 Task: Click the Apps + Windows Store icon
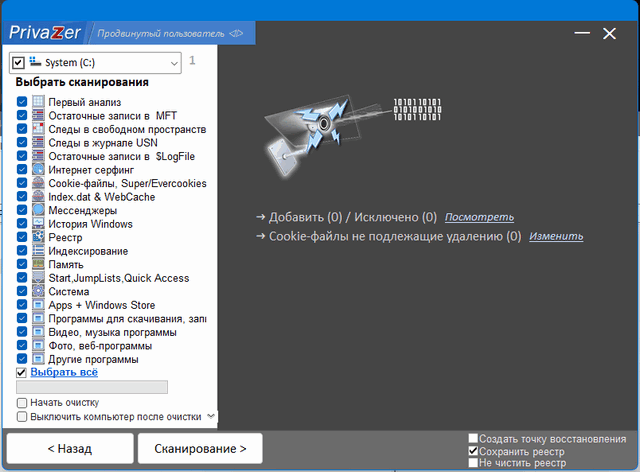pyautogui.click(x=38, y=305)
